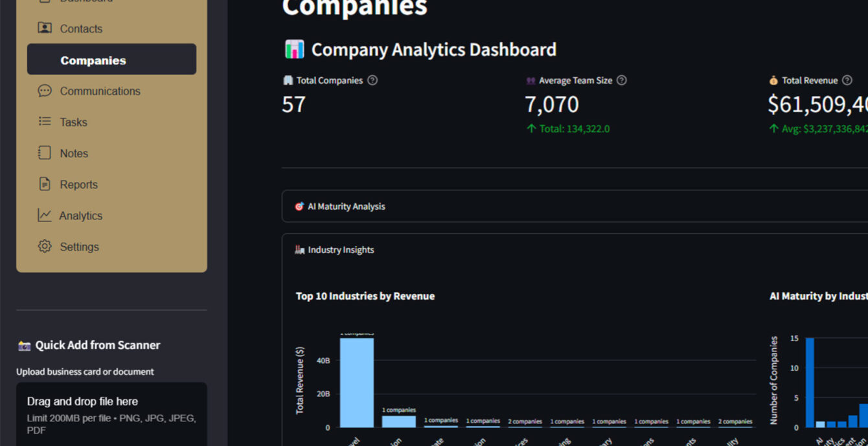The width and height of the screenshot is (868, 446).
Task: Click help icon beside Total Revenue
Action: [847, 80]
